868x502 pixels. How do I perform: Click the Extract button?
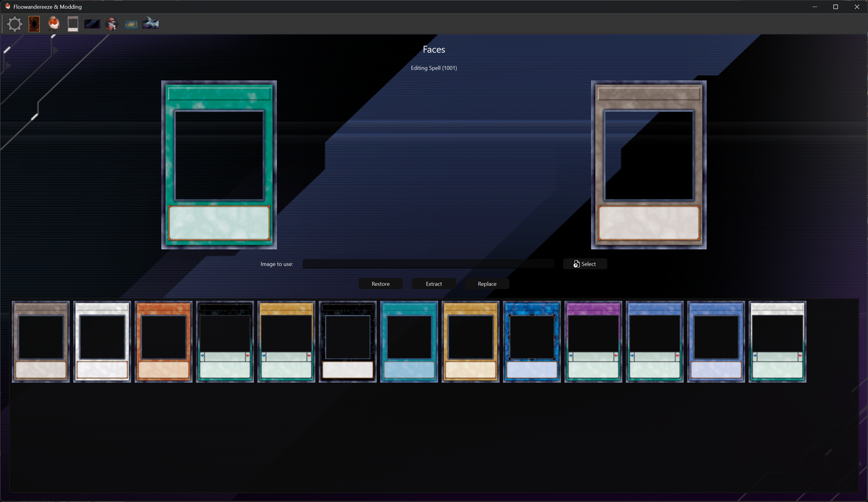(x=434, y=284)
